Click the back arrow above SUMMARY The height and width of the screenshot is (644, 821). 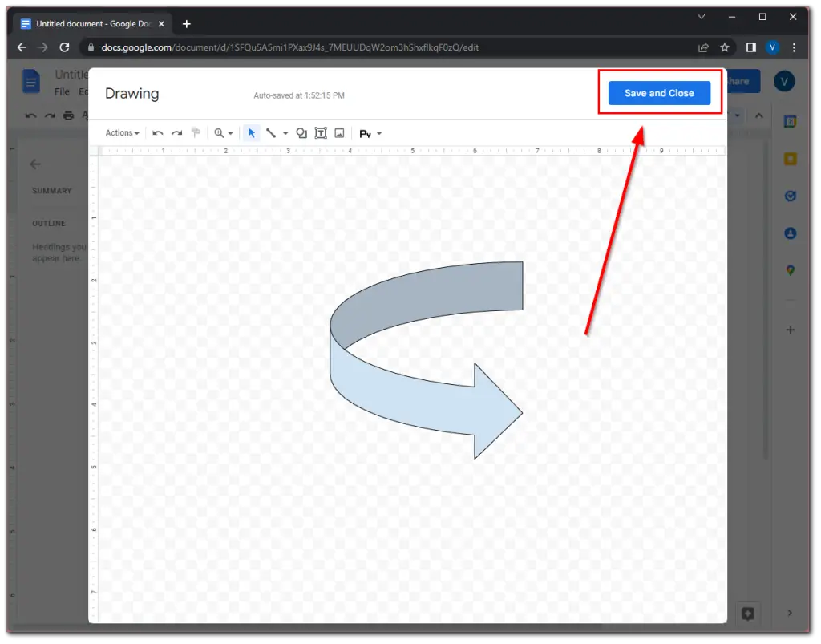35,164
